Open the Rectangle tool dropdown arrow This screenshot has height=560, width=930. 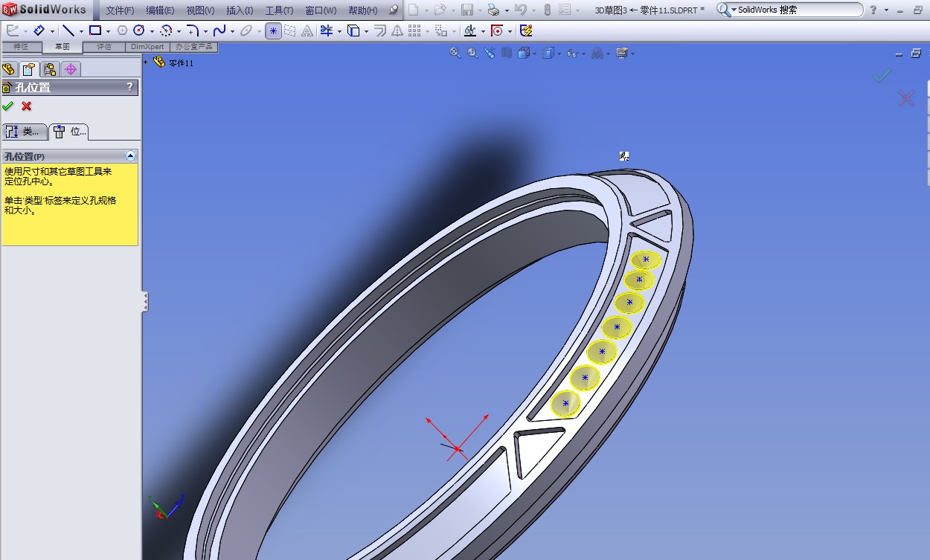(x=108, y=31)
